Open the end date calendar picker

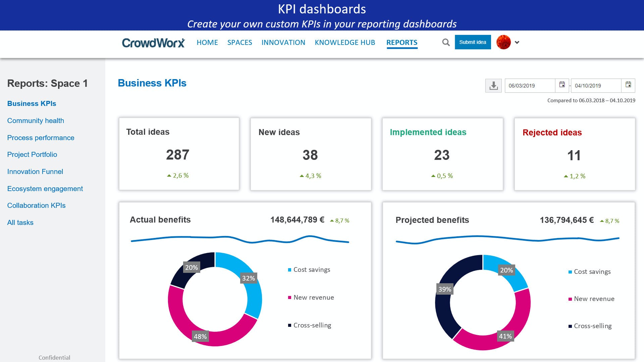[628, 85]
